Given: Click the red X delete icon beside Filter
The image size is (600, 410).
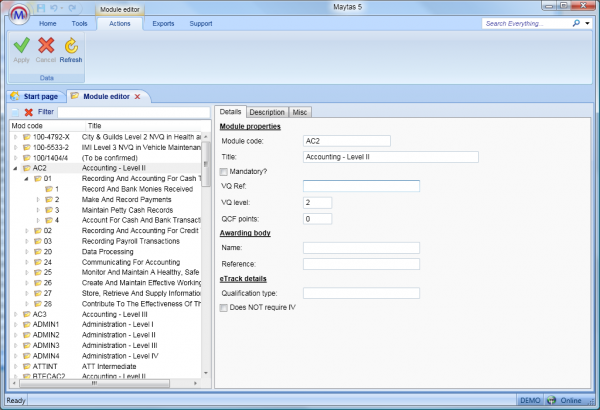Looking at the screenshot, I should 28,112.
